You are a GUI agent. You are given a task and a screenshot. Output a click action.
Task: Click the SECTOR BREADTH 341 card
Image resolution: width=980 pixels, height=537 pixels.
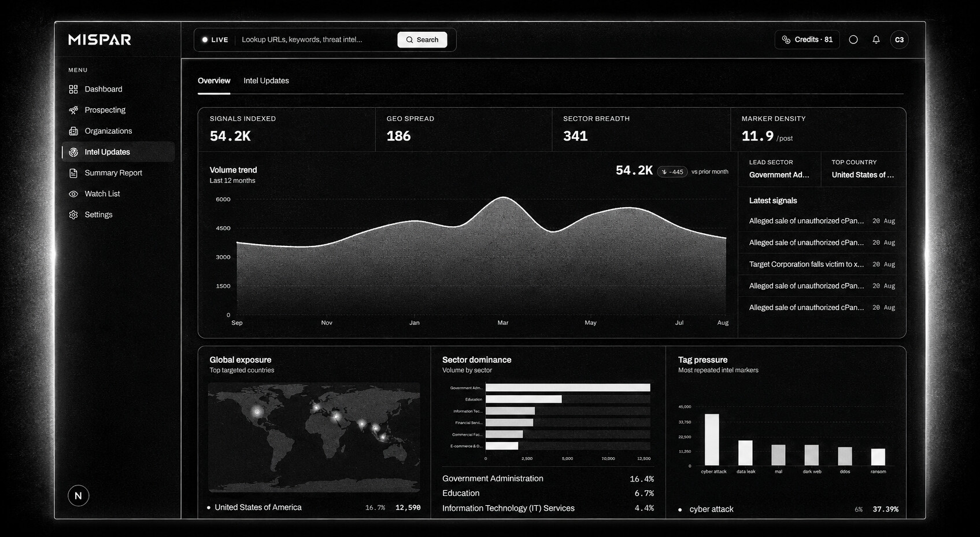point(641,130)
